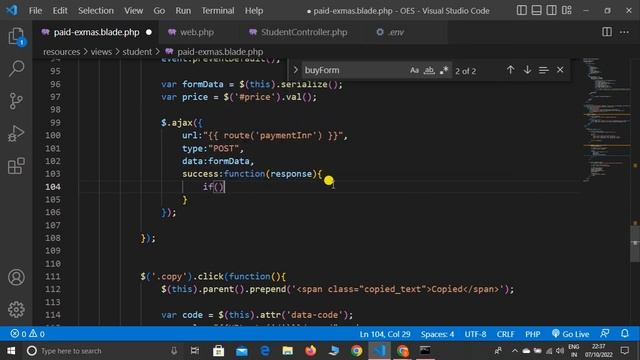Open the Selection menu

click(x=96, y=11)
